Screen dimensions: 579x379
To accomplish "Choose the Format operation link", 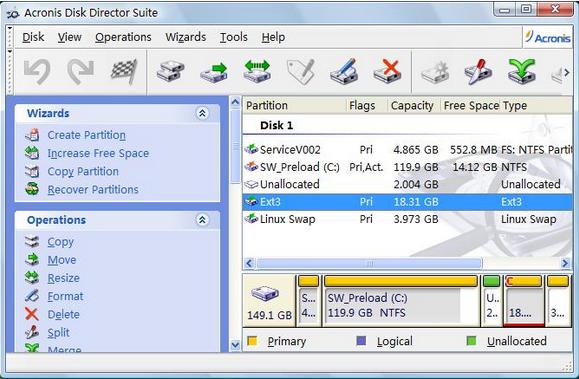I will [x=65, y=296].
